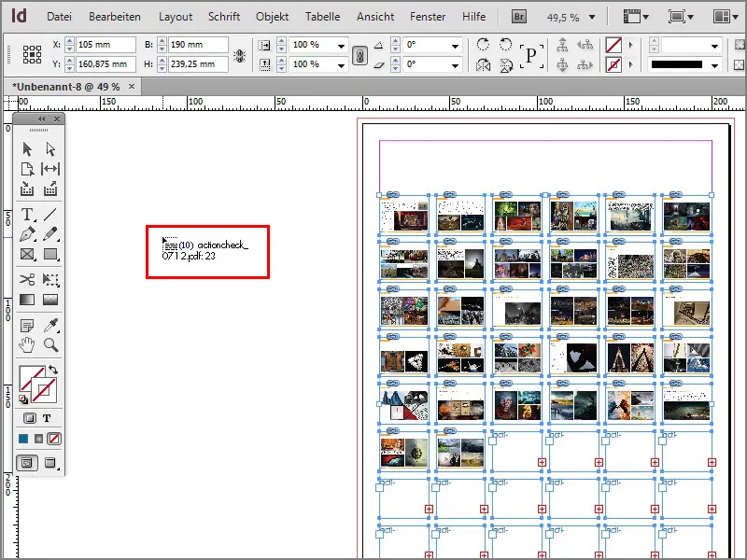This screenshot has width=747, height=560.
Task: Click the swap fill and stroke arrow
Action: (54, 370)
